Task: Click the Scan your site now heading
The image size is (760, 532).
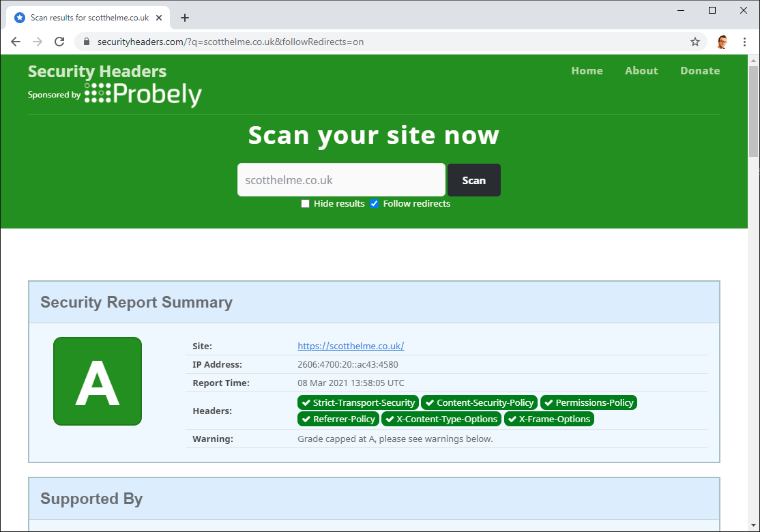Action: tap(374, 134)
